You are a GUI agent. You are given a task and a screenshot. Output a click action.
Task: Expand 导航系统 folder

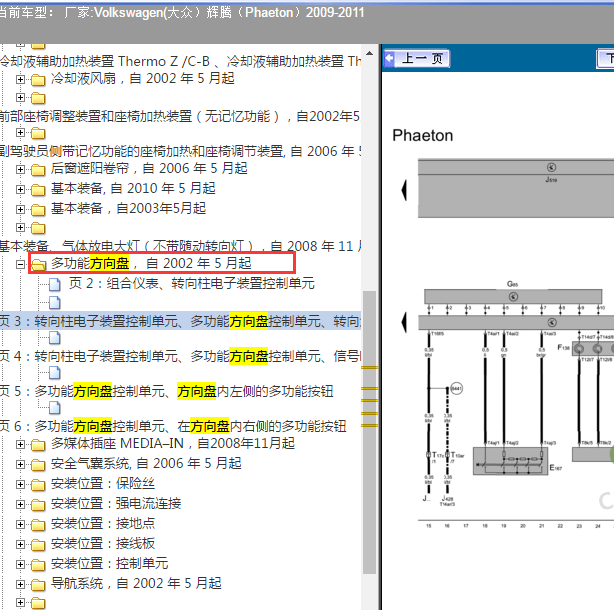20,584
